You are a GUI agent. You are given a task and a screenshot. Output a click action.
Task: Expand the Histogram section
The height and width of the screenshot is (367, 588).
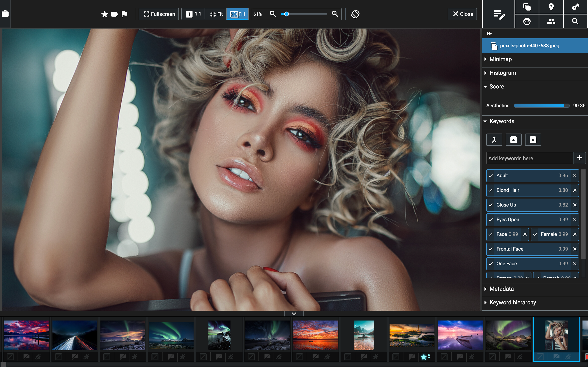point(502,73)
